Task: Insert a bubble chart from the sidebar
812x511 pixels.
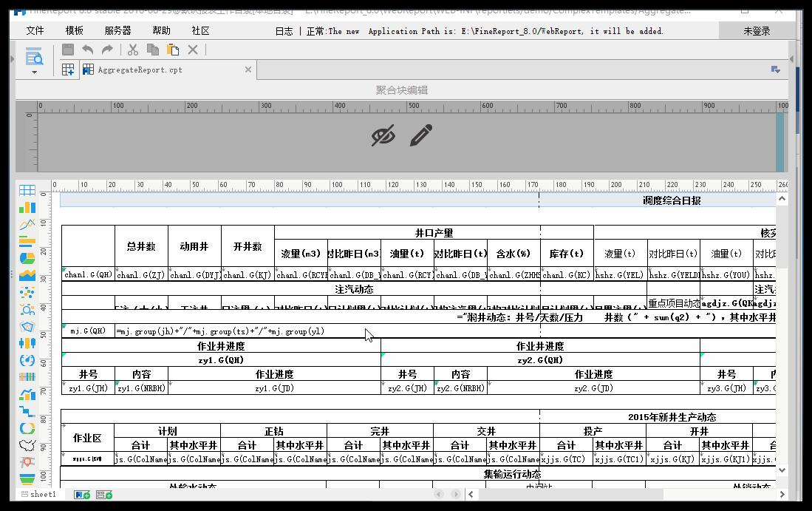Action: pyautogui.click(x=27, y=309)
